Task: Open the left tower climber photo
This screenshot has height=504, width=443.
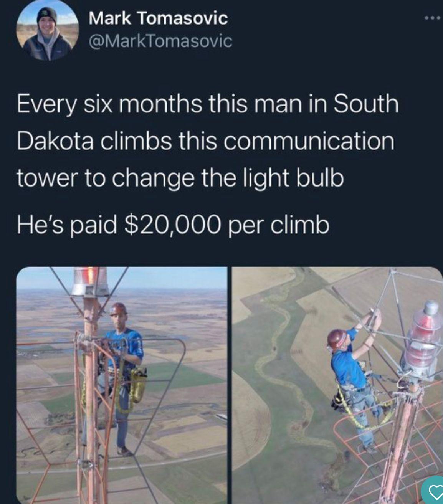Action: click(122, 385)
